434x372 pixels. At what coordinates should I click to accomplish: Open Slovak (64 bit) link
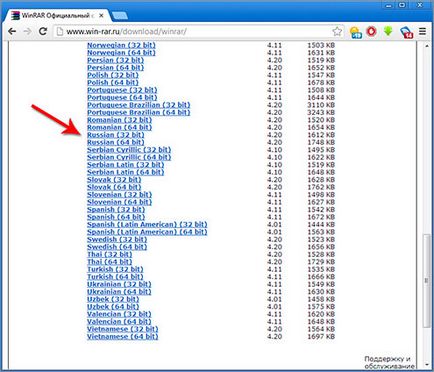coord(114,187)
